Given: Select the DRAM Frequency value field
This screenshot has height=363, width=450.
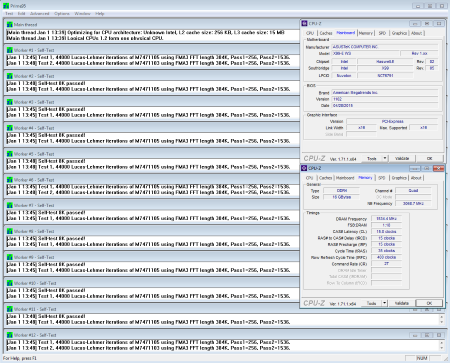Looking at the screenshot, I should pyautogui.click(x=386, y=219).
